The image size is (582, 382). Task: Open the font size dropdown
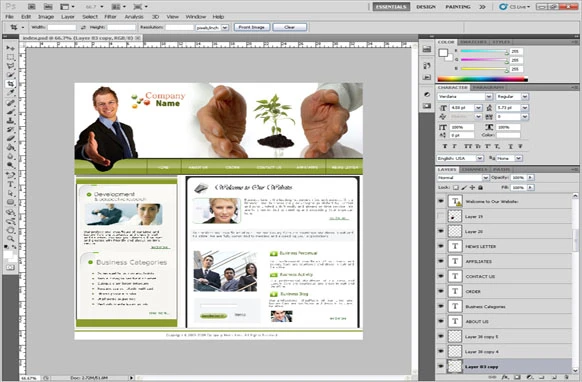point(478,108)
